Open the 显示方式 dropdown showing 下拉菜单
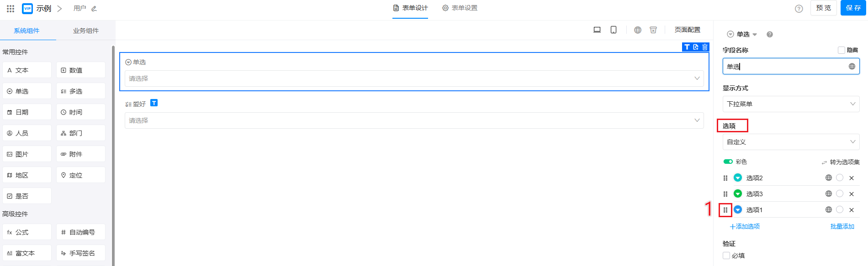Screen dimensions: 868x266 click(791, 104)
